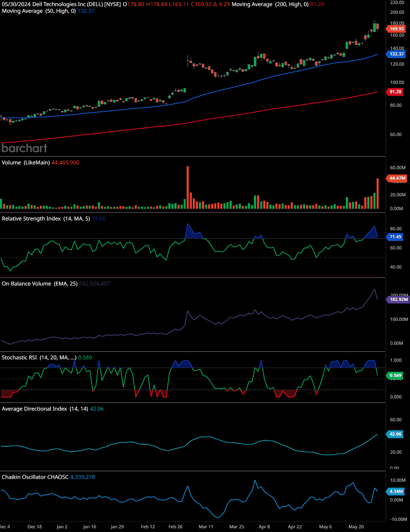Click the Feb 26 date on the time axis
Screen dimensions: 410x532
[x=176, y=527]
